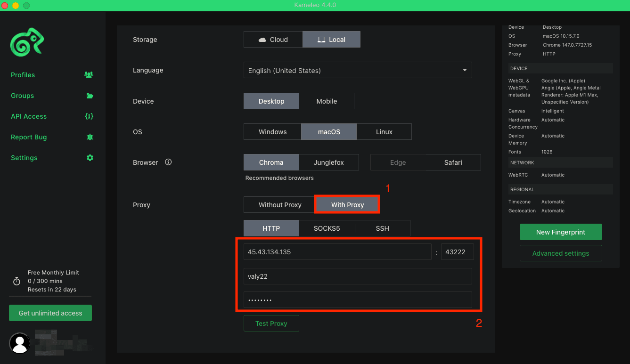Click the Test Proxy button

pyautogui.click(x=271, y=323)
